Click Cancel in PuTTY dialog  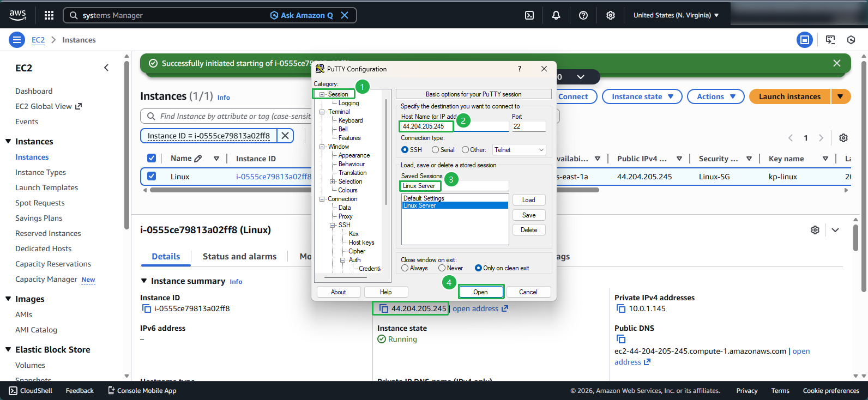pos(528,292)
